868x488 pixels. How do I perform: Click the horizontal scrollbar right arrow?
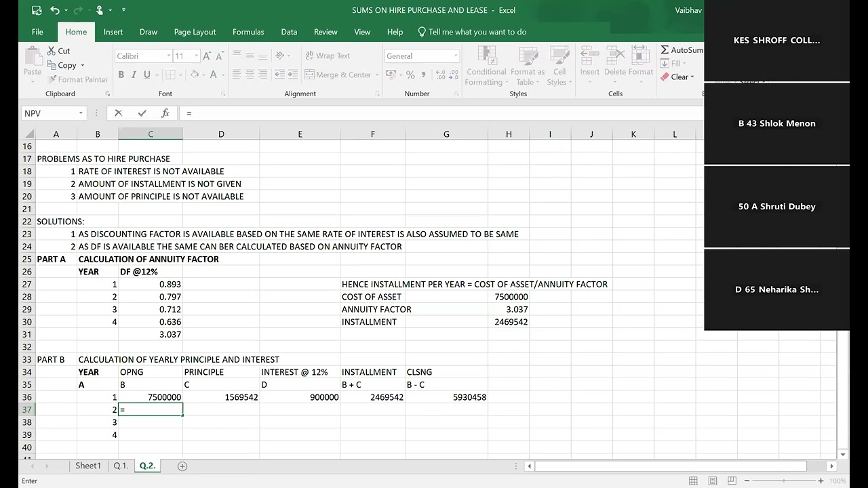click(831, 466)
